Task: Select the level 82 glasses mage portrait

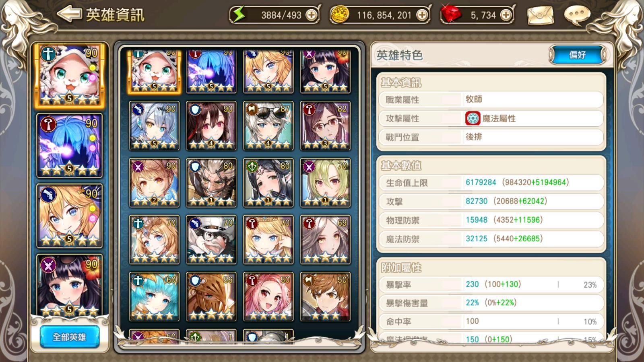Action: coord(325,125)
